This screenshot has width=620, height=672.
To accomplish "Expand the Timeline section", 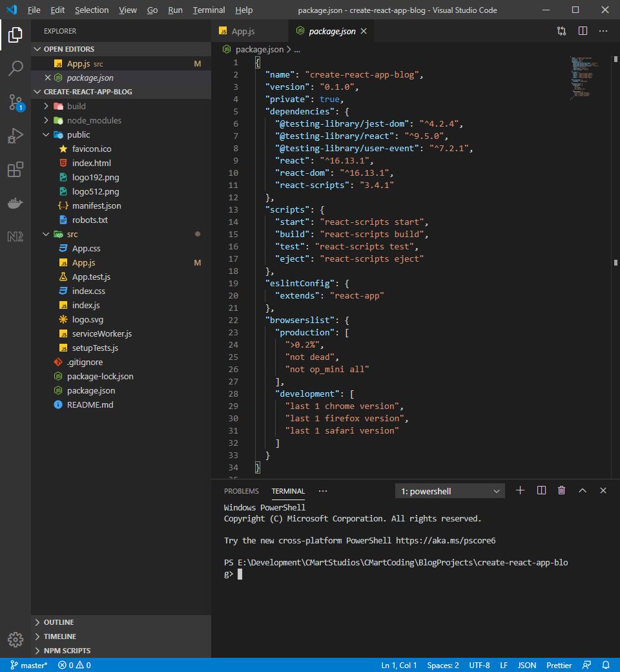I will [121, 636].
